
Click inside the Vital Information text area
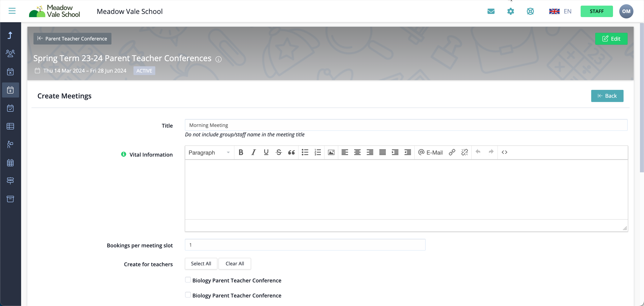point(406,189)
